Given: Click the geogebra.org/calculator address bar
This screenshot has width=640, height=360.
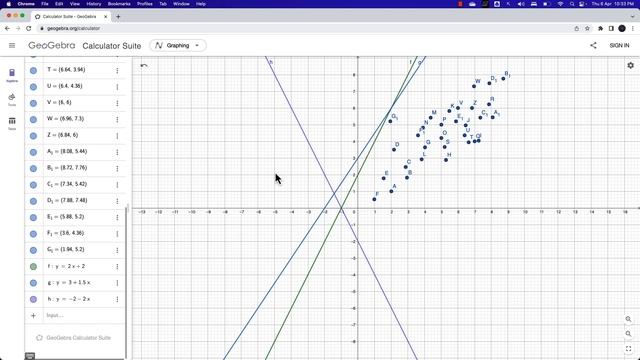Looking at the screenshot, I should tap(304, 28).
